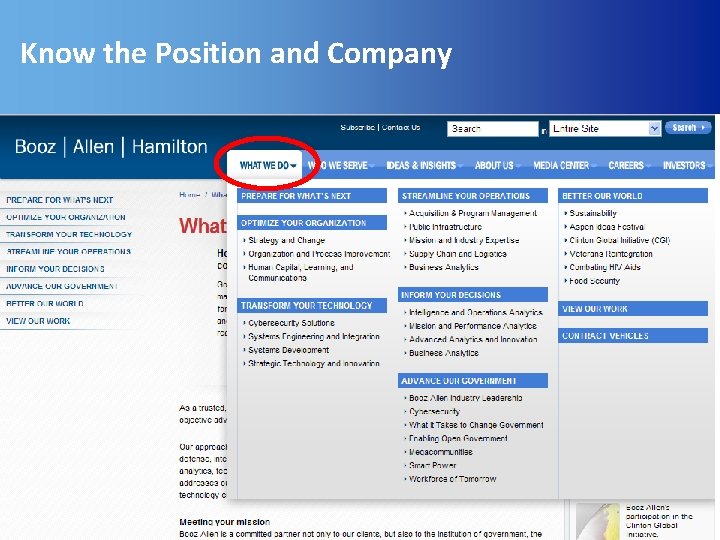Click the Search button
This screenshot has height=540, width=720.
pos(688,128)
